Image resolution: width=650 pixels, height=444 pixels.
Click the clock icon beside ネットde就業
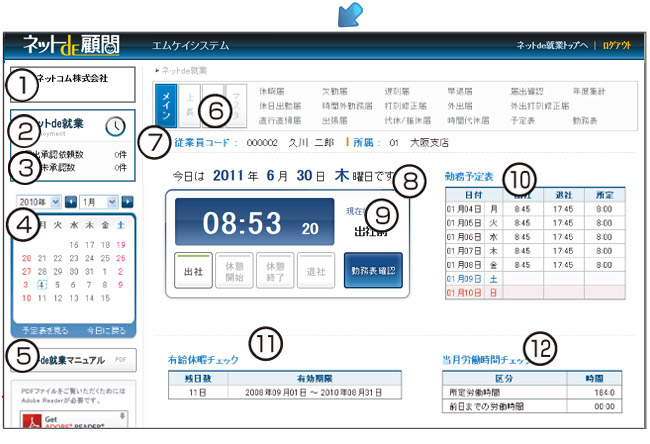pos(115,126)
